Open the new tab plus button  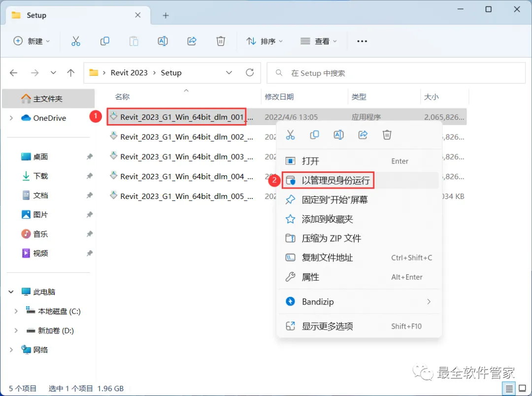click(166, 15)
